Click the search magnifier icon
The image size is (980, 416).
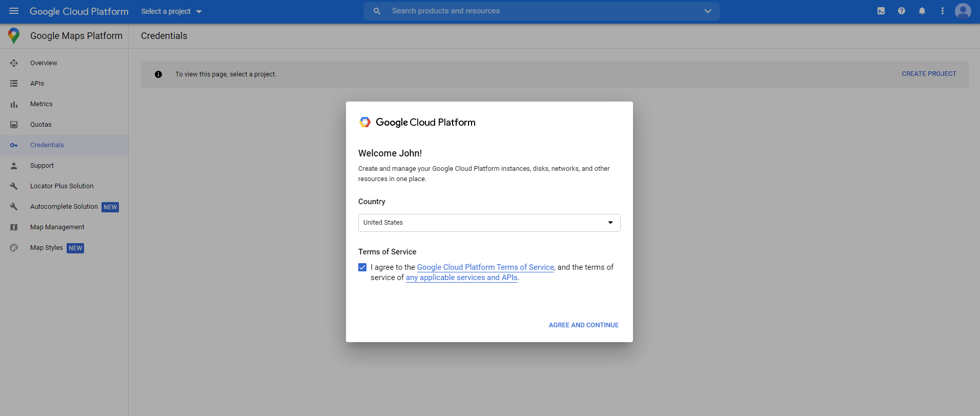[x=377, y=11]
